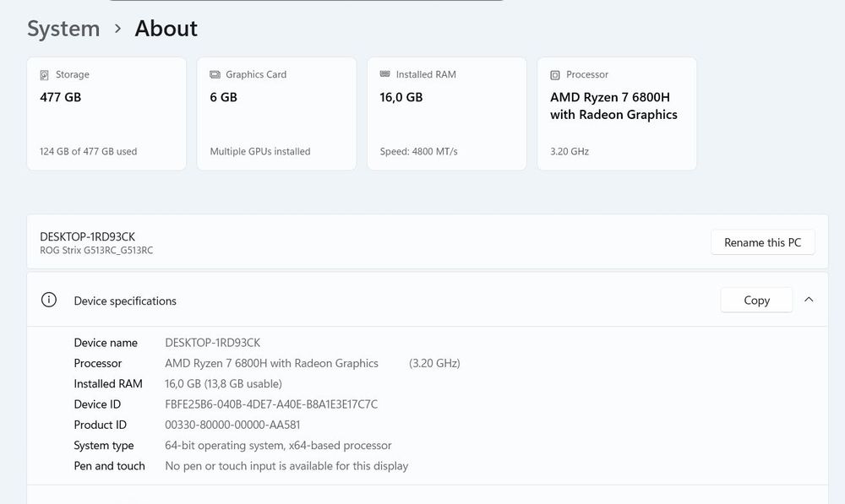Click the Storage icon in the storage card
This screenshot has height=504, width=845.
coord(45,75)
